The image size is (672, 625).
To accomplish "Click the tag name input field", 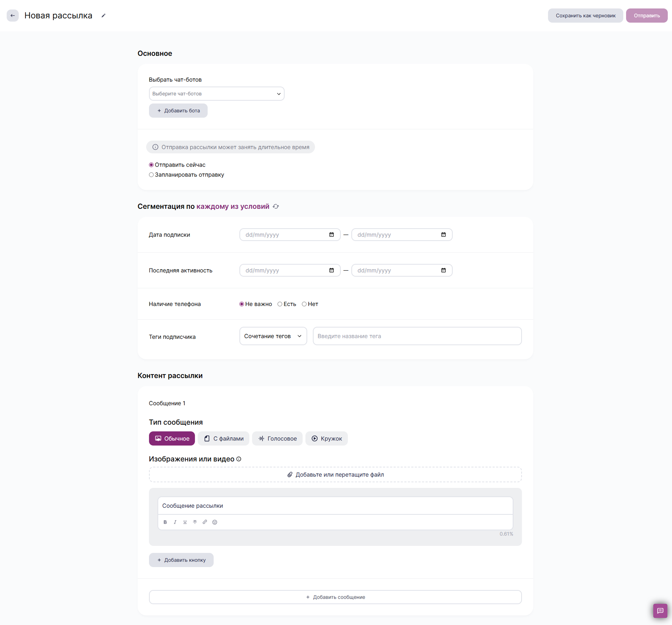I will [417, 336].
